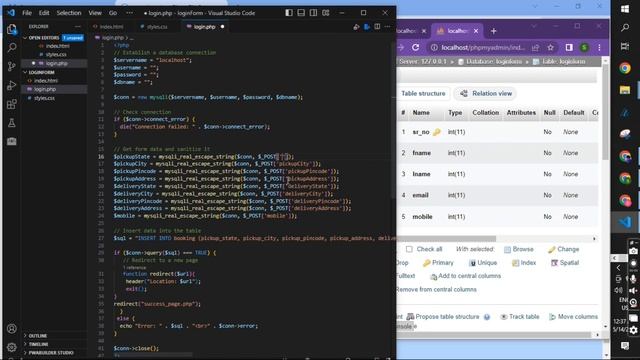The height and width of the screenshot is (360, 640).
Task: Open the Testing flask view
Action: [12, 123]
